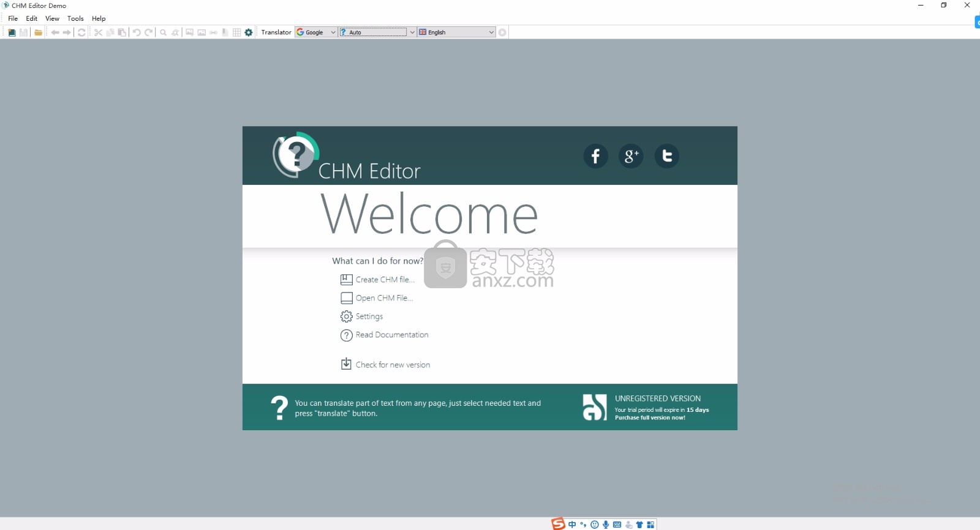The width and height of the screenshot is (980, 530).
Task: Open the soft keyboard IME icon
Action: (617, 524)
